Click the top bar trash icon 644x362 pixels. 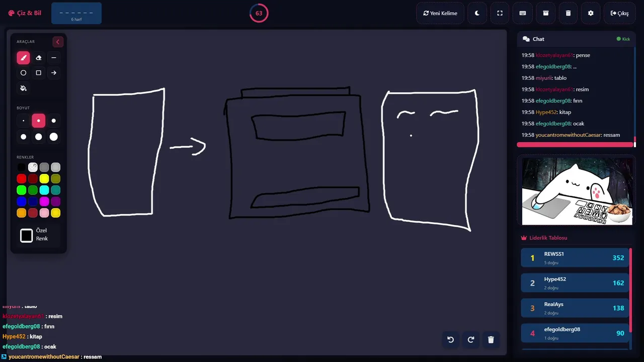pyautogui.click(x=568, y=13)
